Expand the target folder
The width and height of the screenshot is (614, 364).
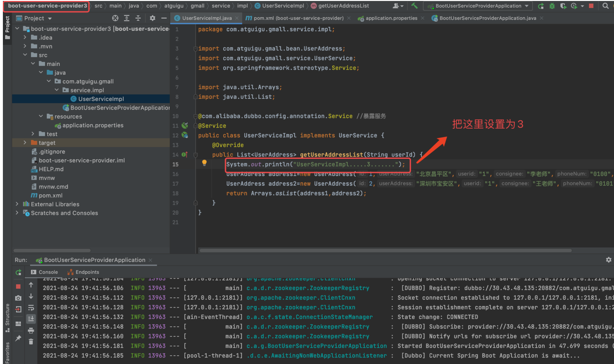(x=25, y=143)
